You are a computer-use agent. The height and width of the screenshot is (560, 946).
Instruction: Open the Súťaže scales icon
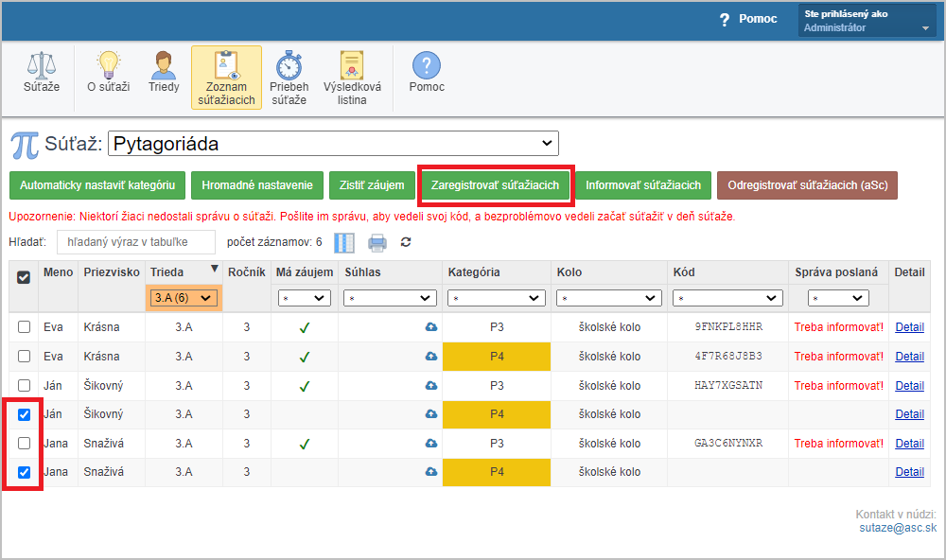pos(41,65)
